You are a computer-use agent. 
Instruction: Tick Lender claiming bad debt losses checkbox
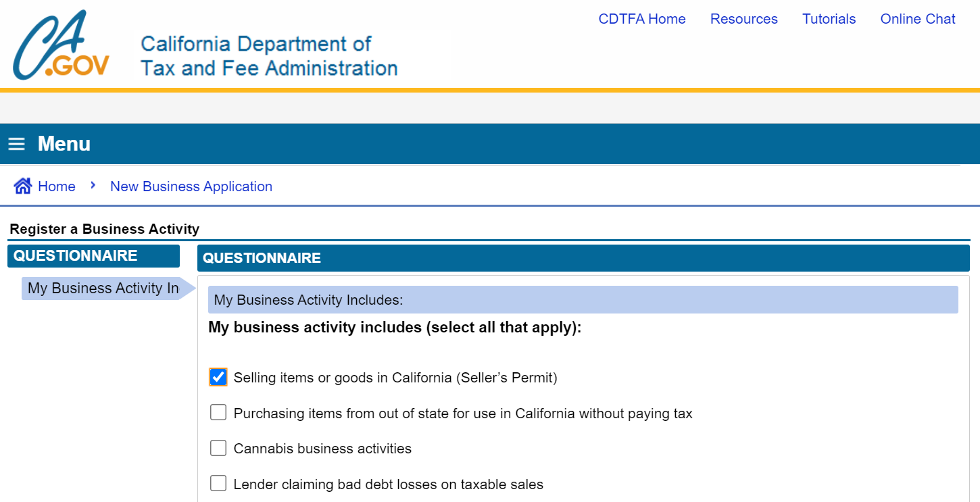click(x=218, y=483)
